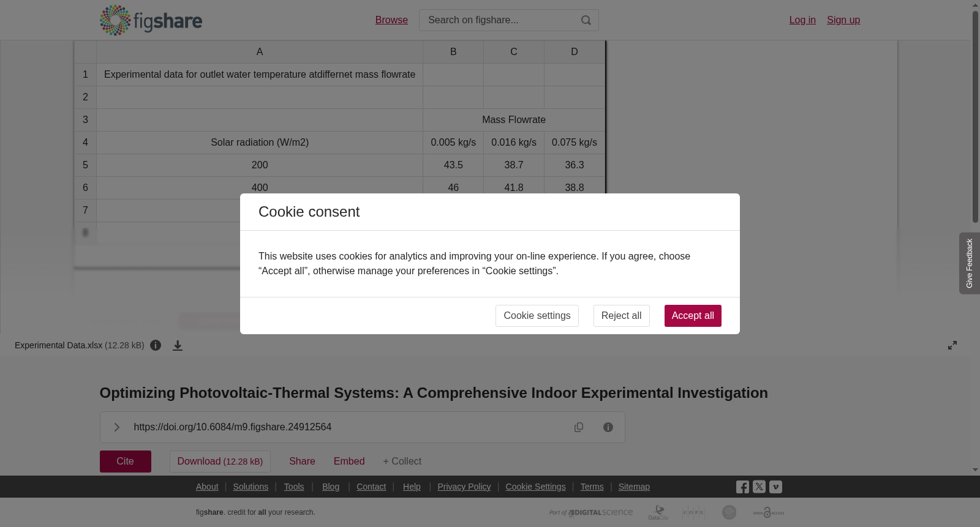Click the article title heading
The height and width of the screenshot is (527, 980).
pos(434,393)
